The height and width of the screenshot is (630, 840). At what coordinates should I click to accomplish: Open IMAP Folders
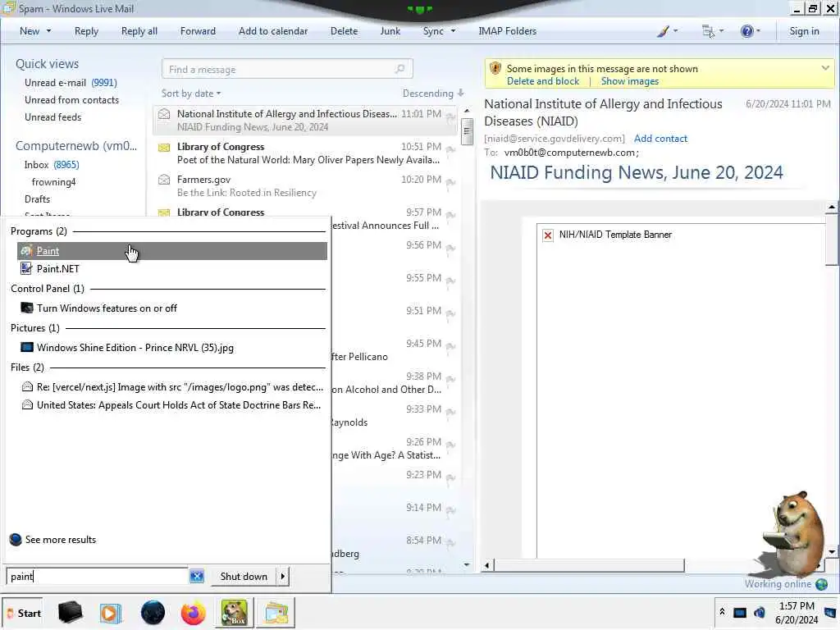(x=507, y=31)
